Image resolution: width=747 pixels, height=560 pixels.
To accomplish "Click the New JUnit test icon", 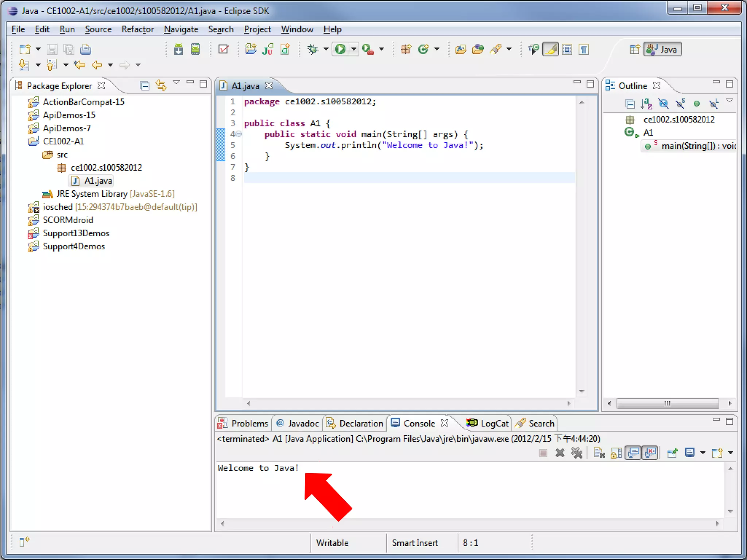I will [268, 49].
